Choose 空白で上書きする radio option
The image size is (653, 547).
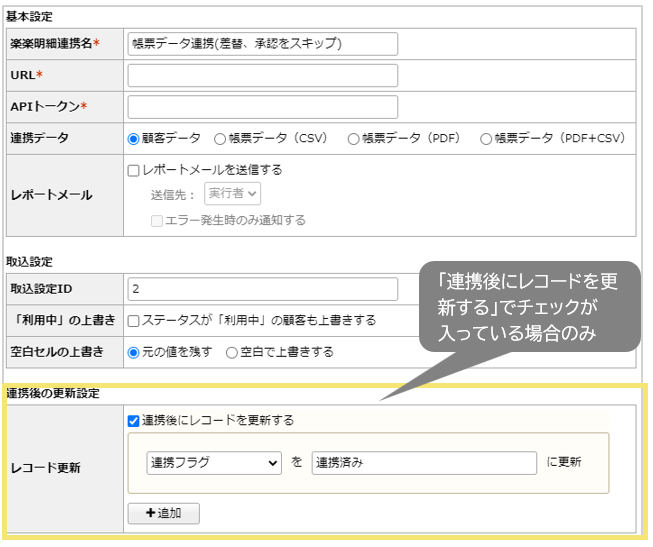pyautogui.click(x=232, y=352)
